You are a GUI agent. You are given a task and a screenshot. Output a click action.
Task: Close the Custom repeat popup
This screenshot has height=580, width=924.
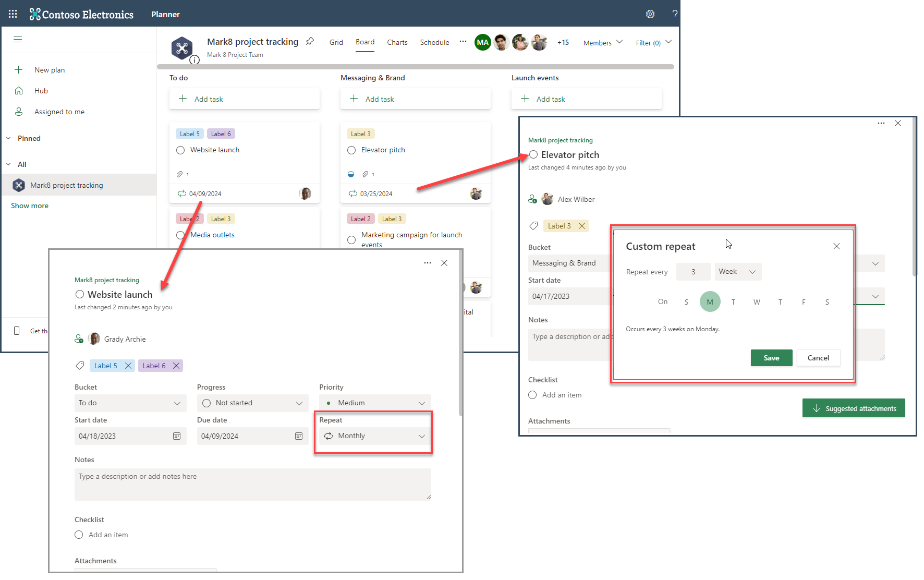[x=836, y=246]
